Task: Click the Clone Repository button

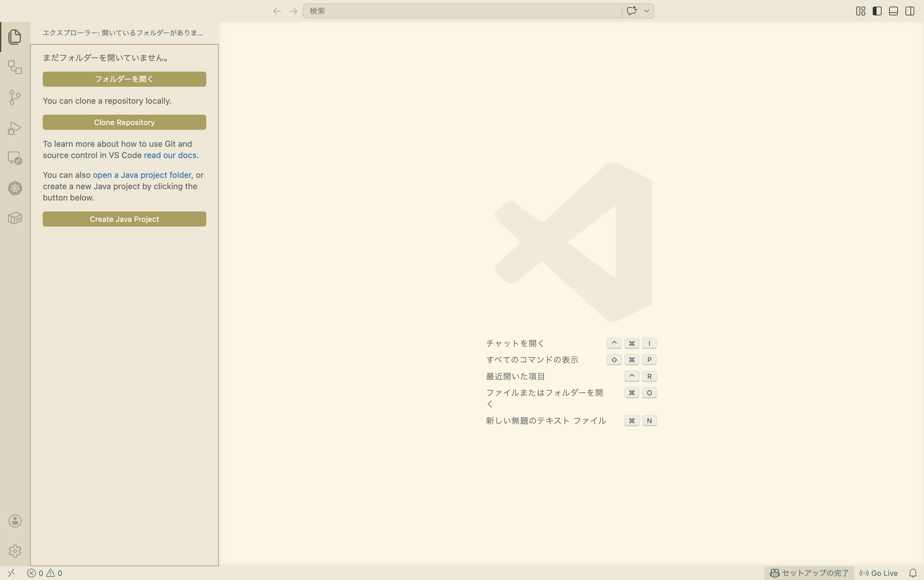Action: [124, 122]
